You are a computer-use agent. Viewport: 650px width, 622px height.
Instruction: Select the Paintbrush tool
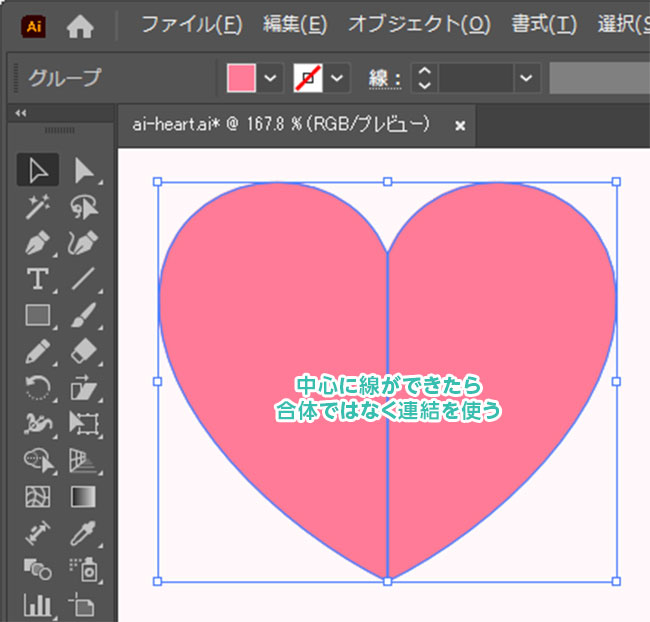[x=83, y=316]
